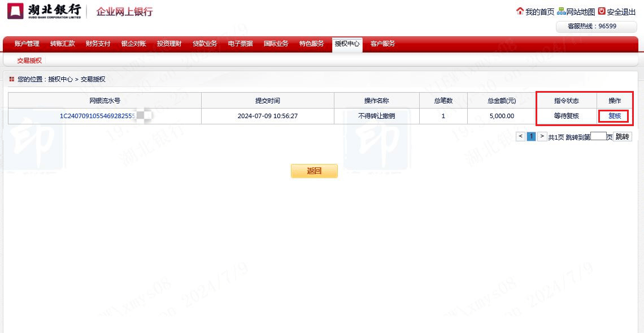Click the 跳转 page-jump button

[x=622, y=136]
